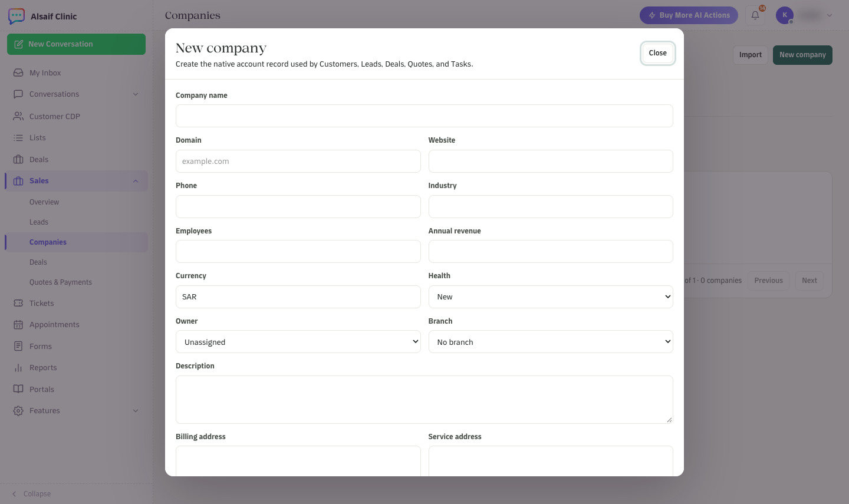Close the New company dialog
Viewport: 849px width, 504px height.
(658, 53)
